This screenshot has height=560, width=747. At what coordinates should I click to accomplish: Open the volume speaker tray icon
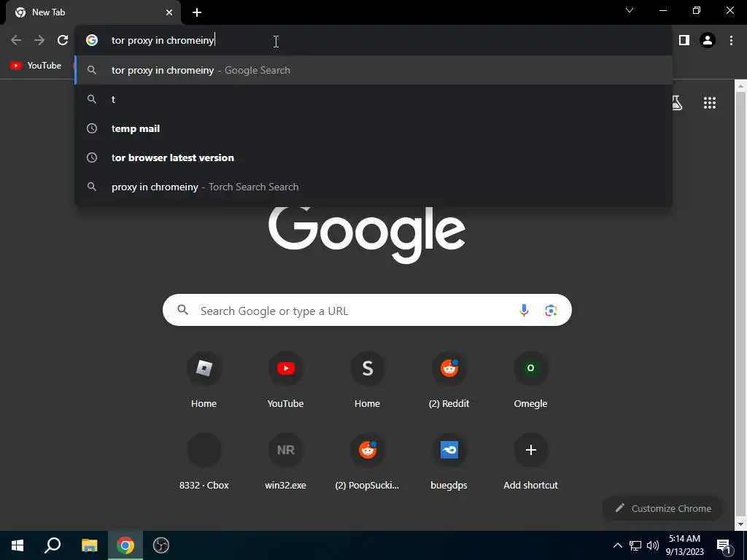653,545
